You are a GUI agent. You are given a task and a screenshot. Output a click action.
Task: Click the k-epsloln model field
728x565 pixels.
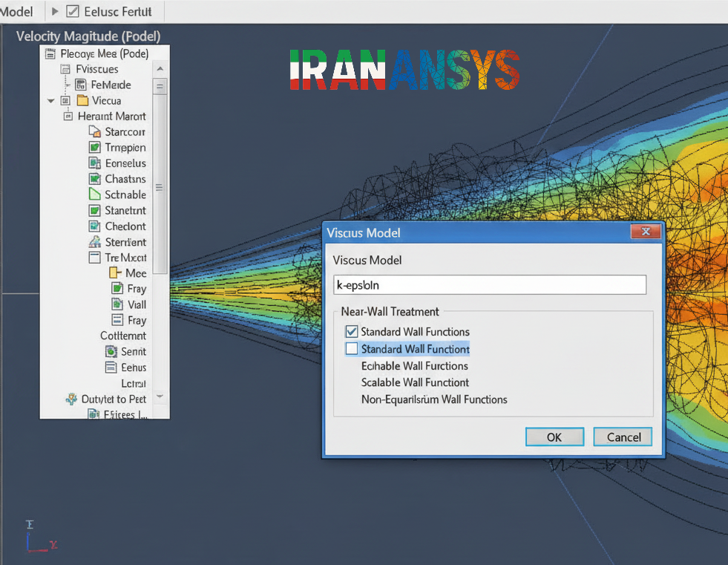[490, 285]
